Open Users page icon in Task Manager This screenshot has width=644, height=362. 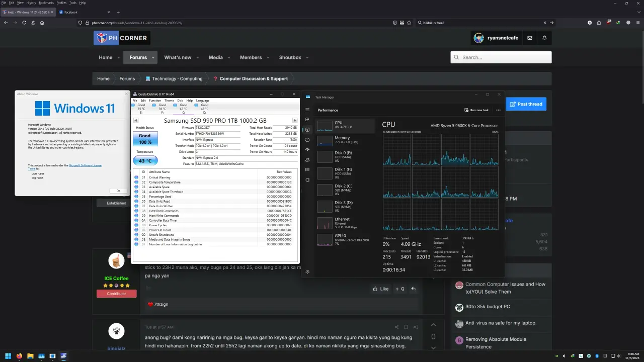pyautogui.click(x=307, y=160)
